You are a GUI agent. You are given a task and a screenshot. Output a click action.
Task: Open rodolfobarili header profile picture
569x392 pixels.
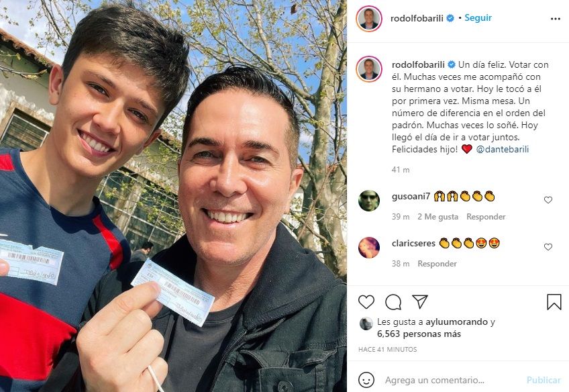coord(369,19)
